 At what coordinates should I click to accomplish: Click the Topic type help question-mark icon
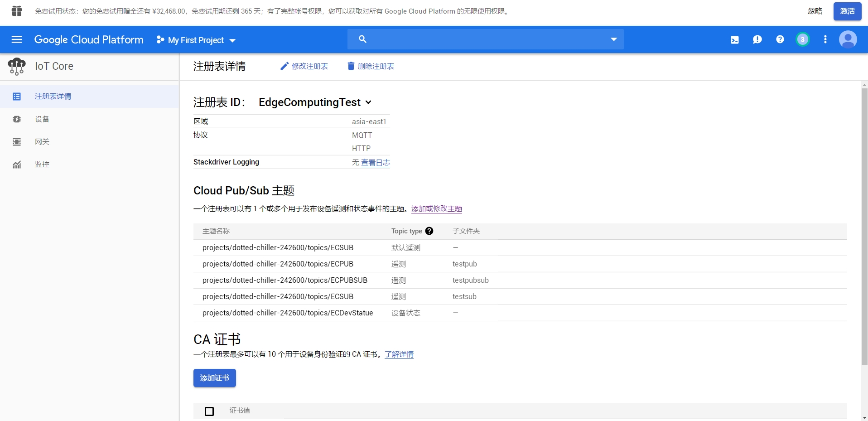429,231
